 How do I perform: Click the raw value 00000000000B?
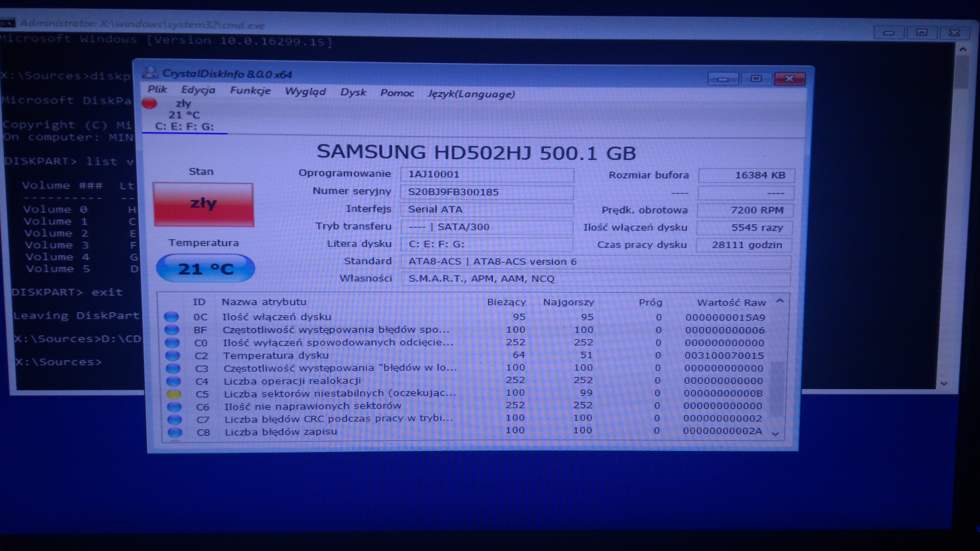click(723, 393)
